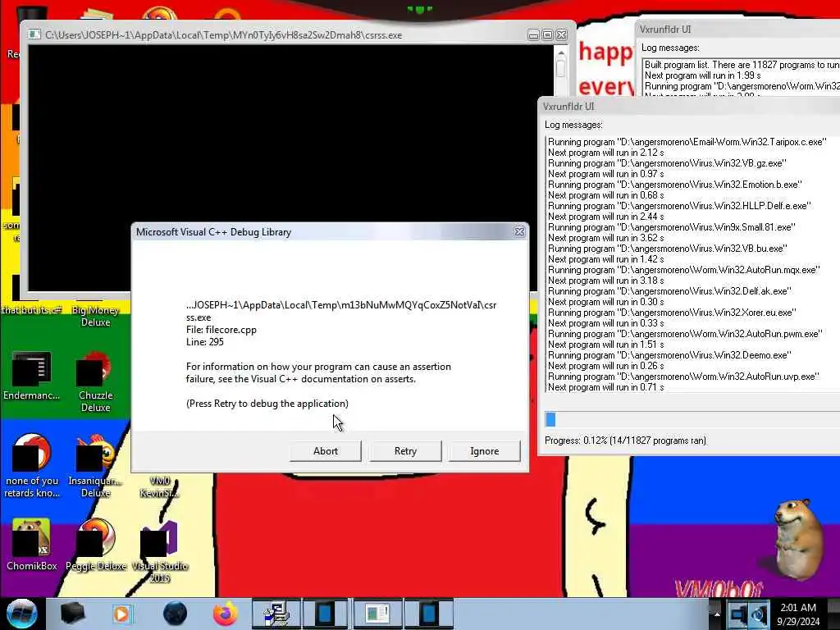Close the Microsoft Visual C++ Debug Library dialog
840x630 pixels.
tap(519, 231)
